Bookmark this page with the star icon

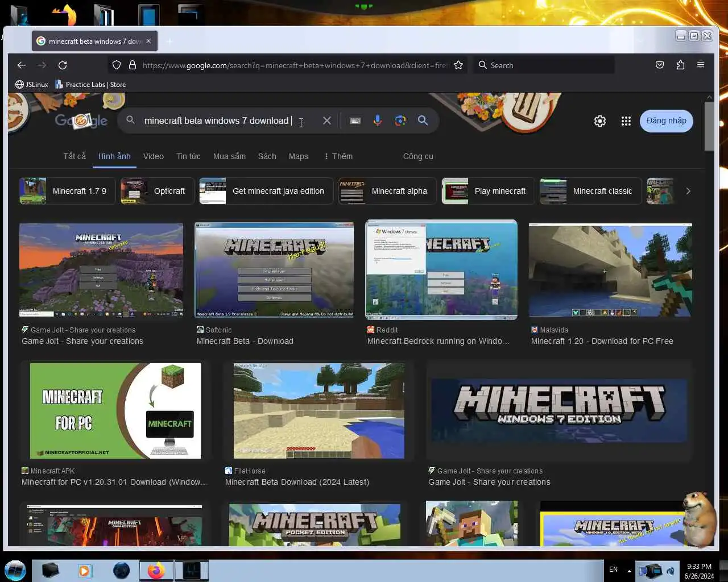pos(458,65)
